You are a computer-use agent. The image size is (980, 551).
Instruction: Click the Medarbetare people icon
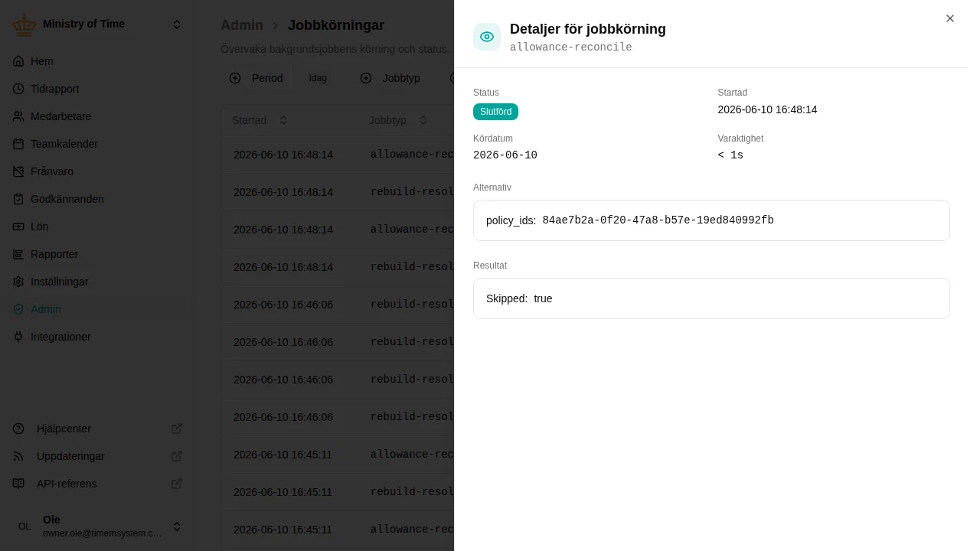pos(18,116)
